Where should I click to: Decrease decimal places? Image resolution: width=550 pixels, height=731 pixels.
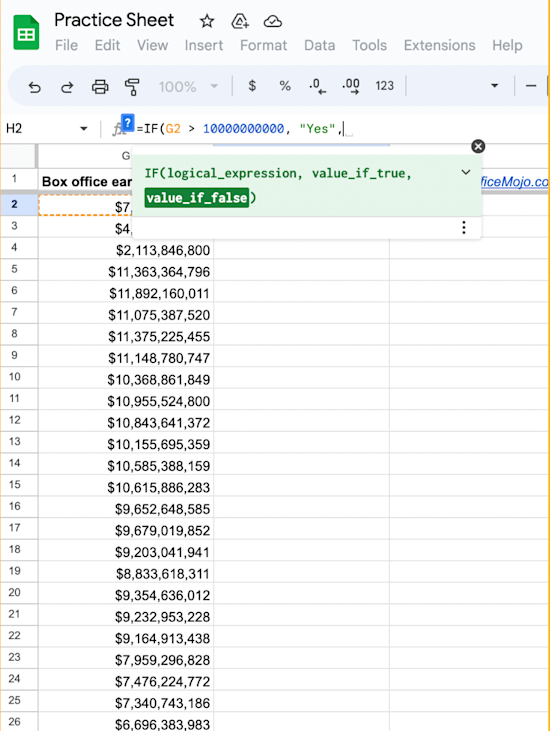tap(317, 86)
